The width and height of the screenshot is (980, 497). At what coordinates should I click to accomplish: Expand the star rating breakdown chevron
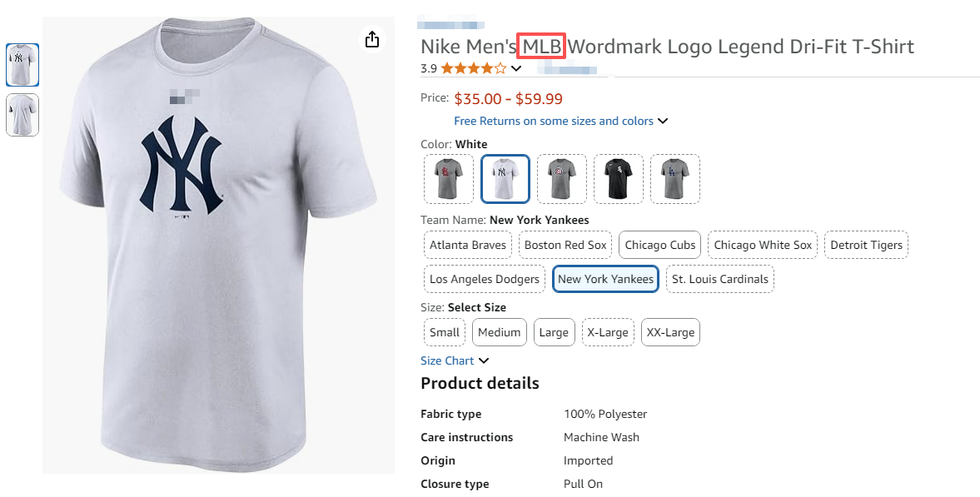(516, 68)
